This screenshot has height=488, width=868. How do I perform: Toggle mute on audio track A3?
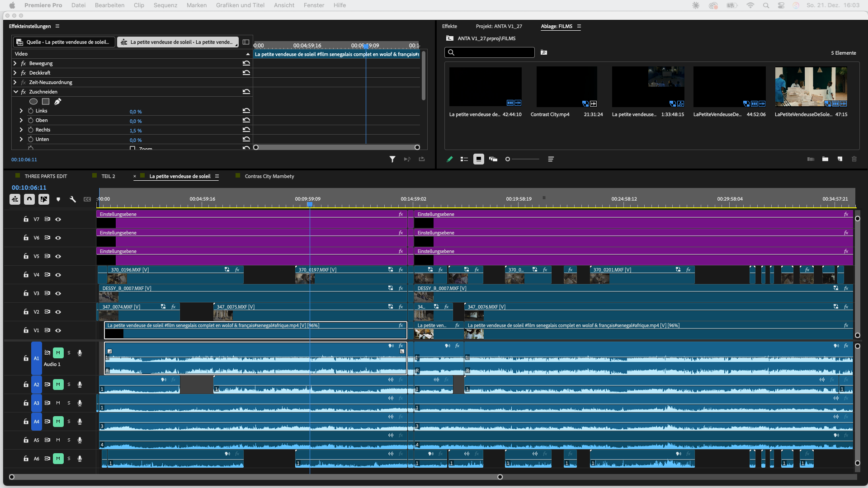coord(58,403)
